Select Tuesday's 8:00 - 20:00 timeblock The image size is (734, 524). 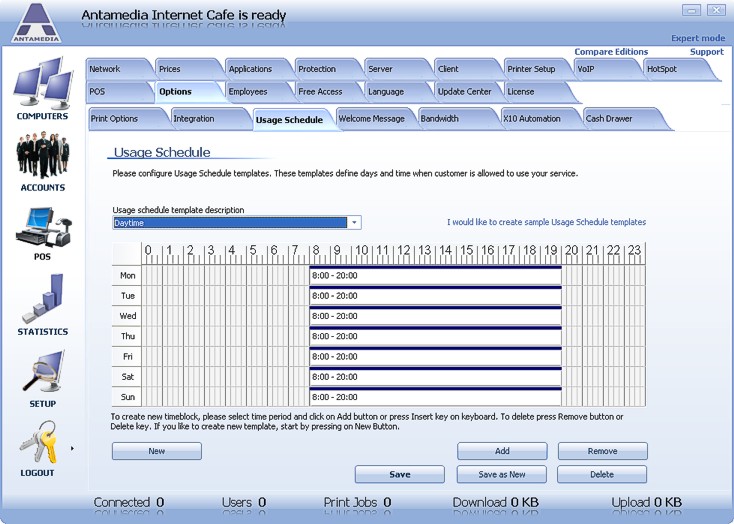[435, 295]
